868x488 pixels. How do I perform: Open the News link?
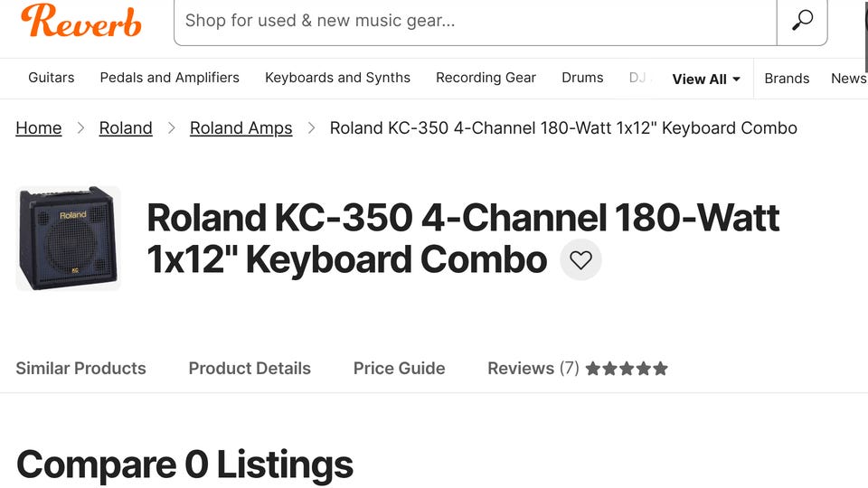(848, 79)
